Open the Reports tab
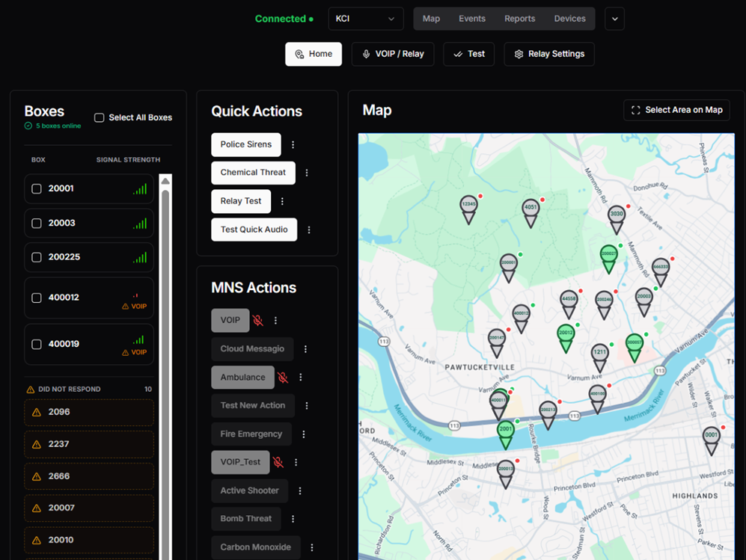This screenshot has height=560, width=746. click(519, 19)
